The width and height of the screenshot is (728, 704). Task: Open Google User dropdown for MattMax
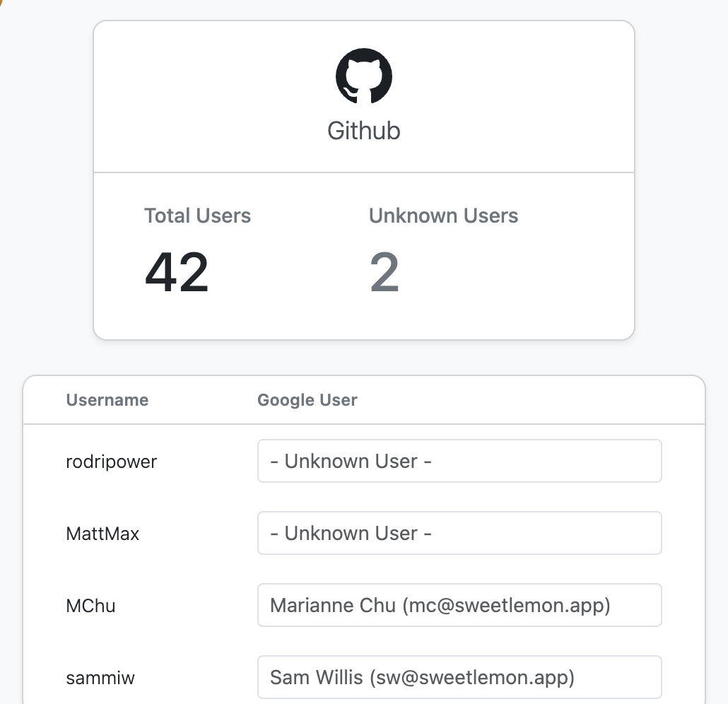tap(459, 533)
